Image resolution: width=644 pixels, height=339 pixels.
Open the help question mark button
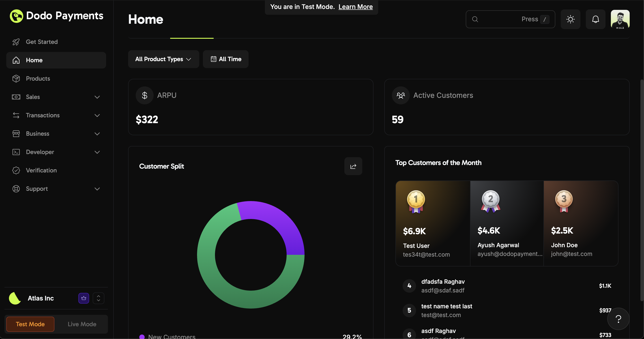[x=618, y=319]
